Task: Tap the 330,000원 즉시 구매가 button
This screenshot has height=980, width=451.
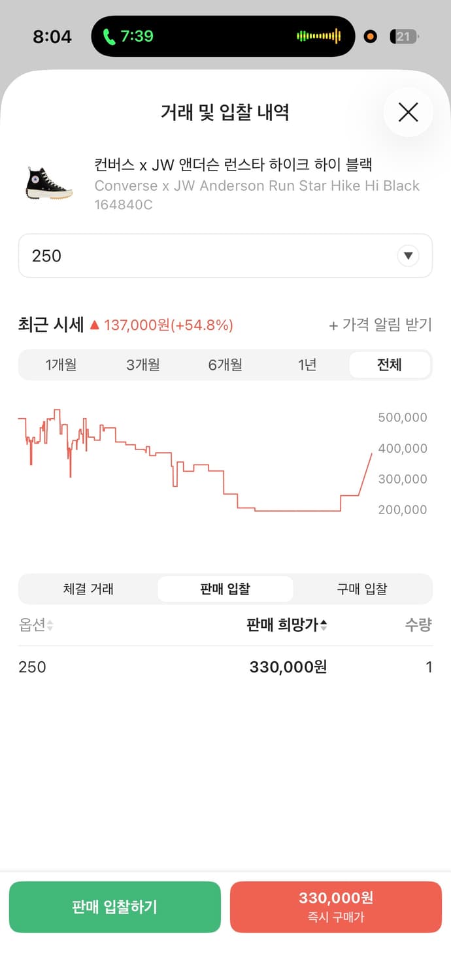Action: coord(335,906)
